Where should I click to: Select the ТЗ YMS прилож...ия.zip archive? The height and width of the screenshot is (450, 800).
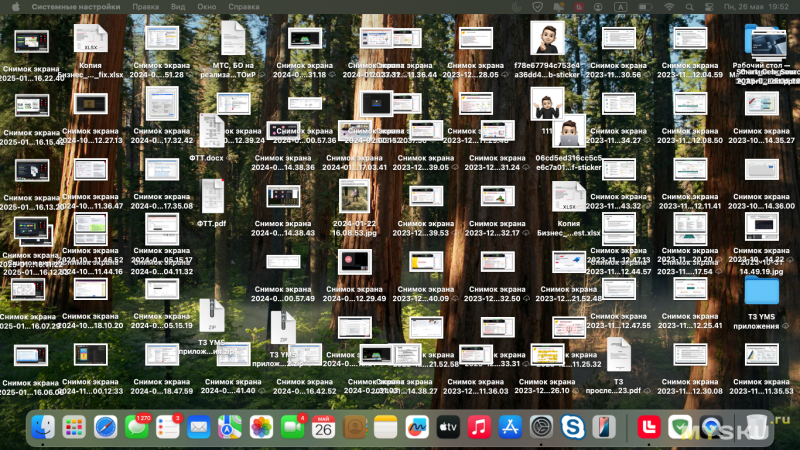(x=212, y=316)
